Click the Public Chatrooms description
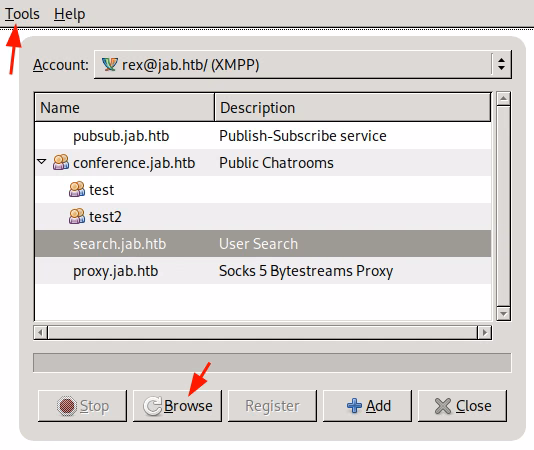 tap(276, 163)
